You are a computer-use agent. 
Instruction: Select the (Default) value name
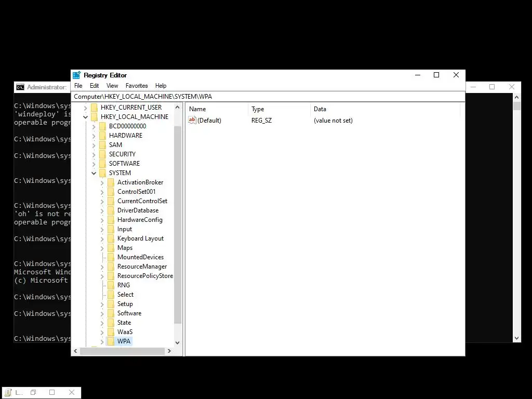[x=209, y=121]
